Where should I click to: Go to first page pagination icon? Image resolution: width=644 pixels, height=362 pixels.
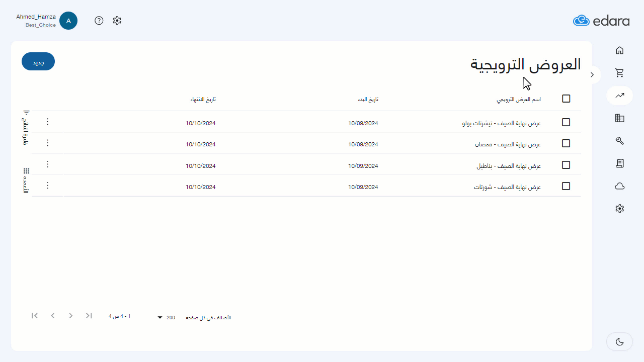(35, 316)
